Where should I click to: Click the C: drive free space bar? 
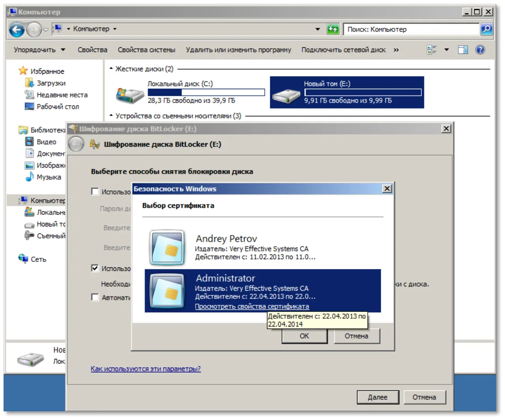point(206,92)
